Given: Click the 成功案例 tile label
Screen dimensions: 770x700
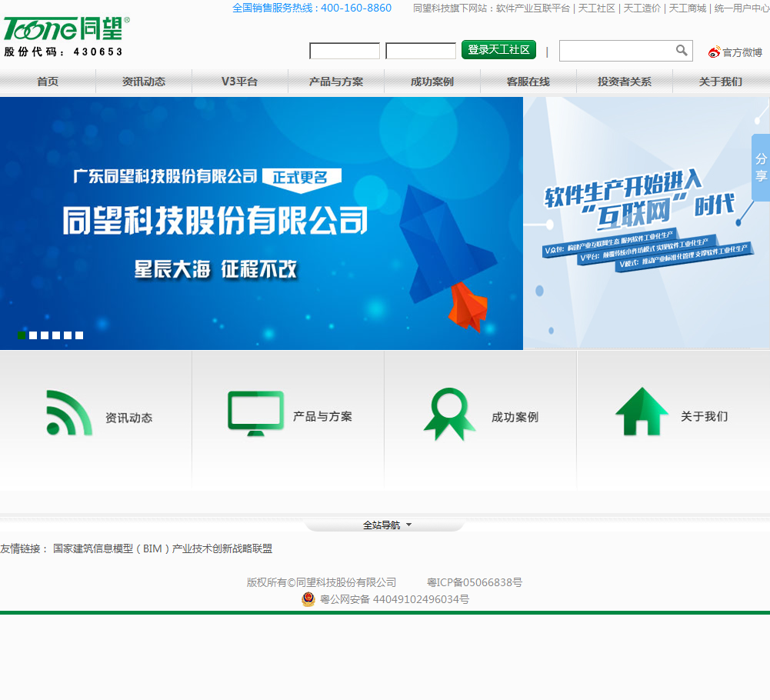Looking at the screenshot, I should 515,417.
